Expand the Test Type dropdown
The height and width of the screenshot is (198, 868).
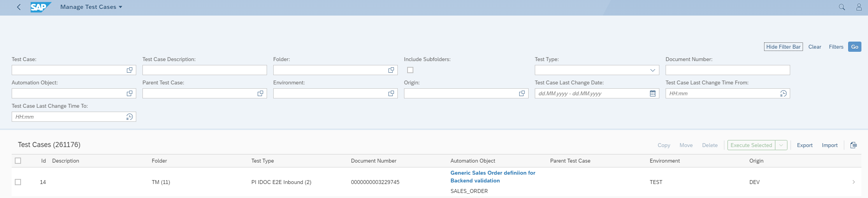tap(653, 70)
